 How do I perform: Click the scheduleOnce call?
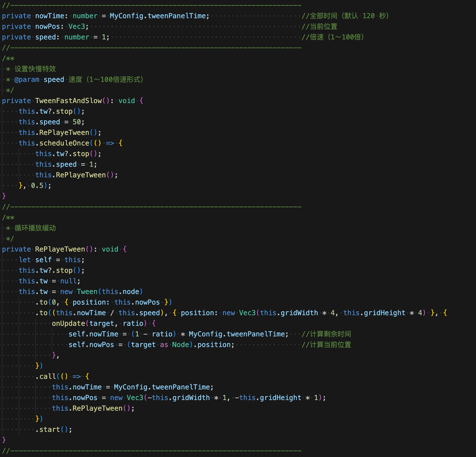point(64,143)
